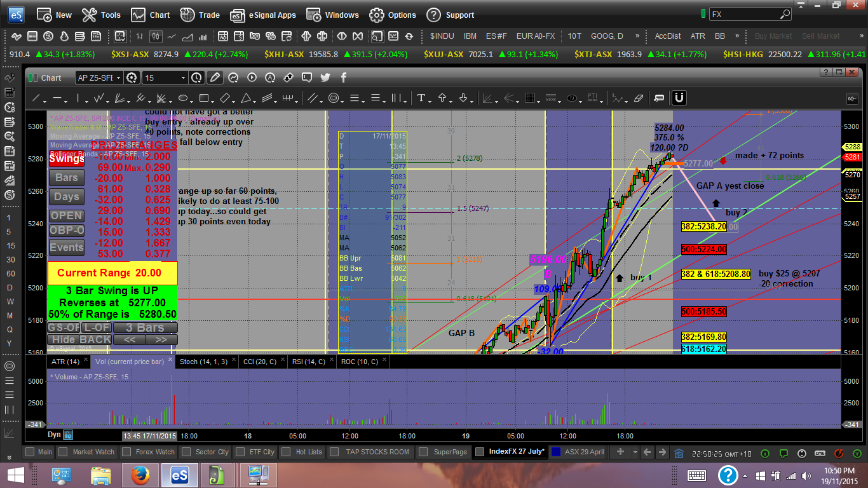Share chart on Twitter
868x488 pixels.
(325, 78)
